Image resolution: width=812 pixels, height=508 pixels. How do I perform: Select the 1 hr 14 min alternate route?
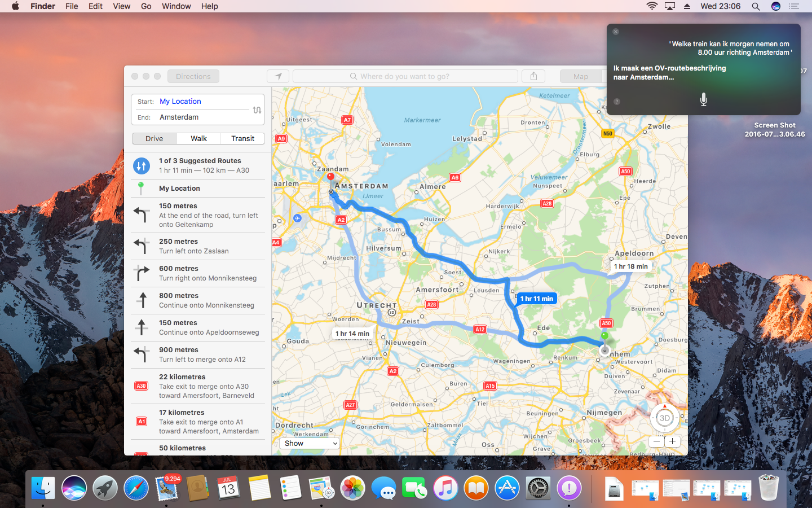pos(352,334)
